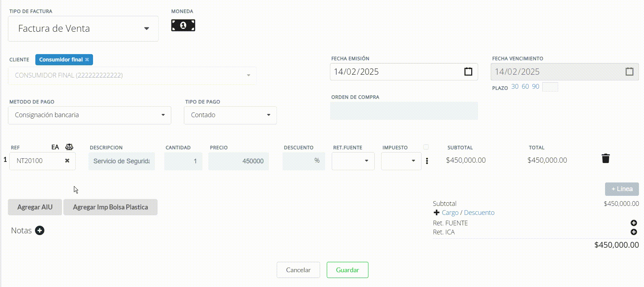
Task: Open the Tipo de Factura dropdown
Action: (x=147, y=28)
